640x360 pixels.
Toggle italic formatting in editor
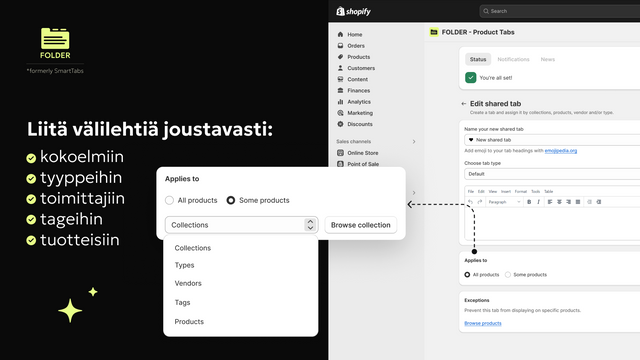[538, 202]
